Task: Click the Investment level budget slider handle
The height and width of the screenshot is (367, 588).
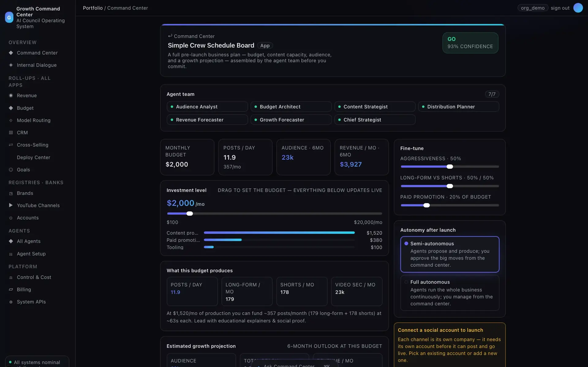Action: click(190, 214)
